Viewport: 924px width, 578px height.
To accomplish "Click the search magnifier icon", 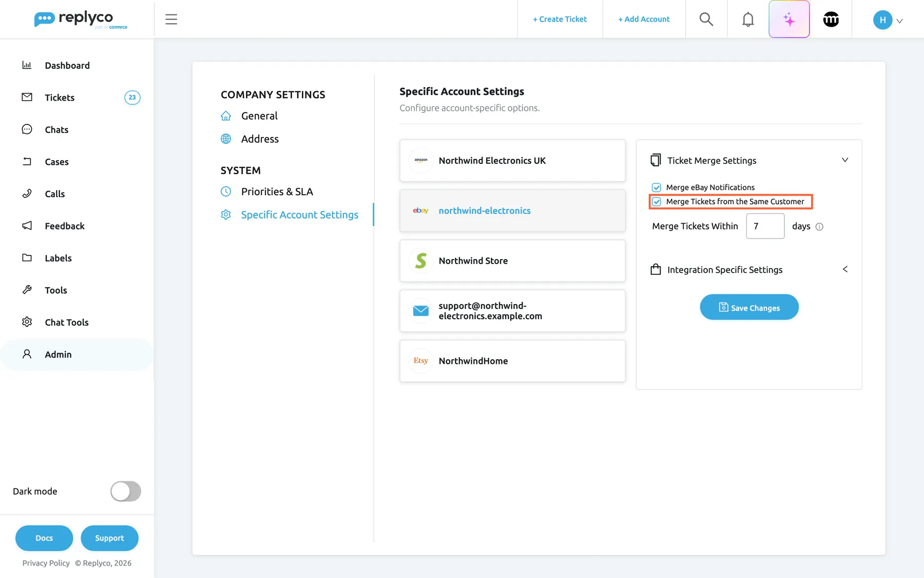I will pyautogui.click(x=706, y=20).
